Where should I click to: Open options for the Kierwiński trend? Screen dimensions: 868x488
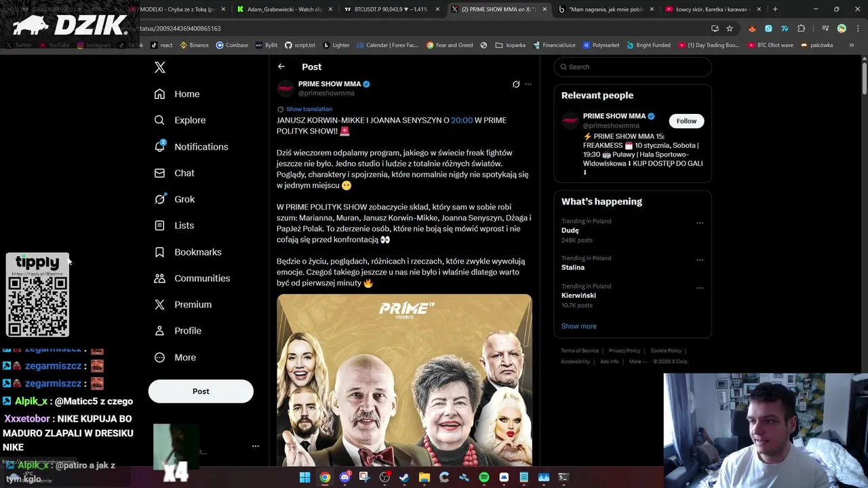click(700, 288)
